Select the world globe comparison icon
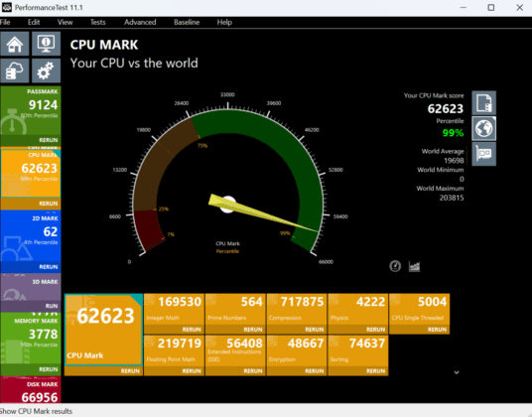 [x=483, y=128]
